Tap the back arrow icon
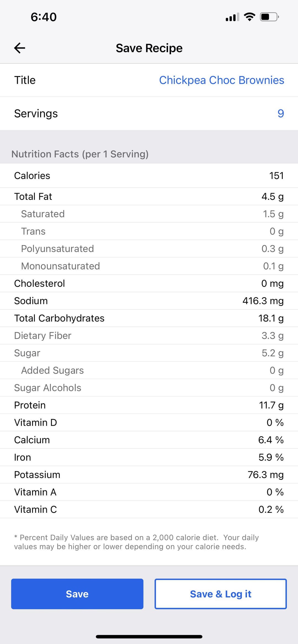 coord(20,48)
